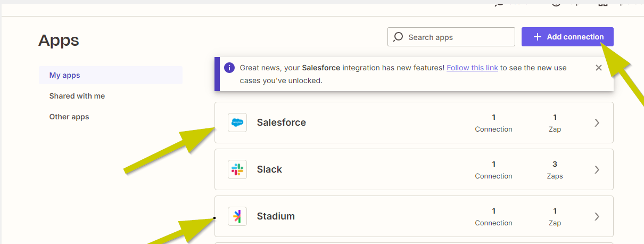Screen dimensions: 644x244
Task: Open the Slack app name
Action: [x=269, y=169]
